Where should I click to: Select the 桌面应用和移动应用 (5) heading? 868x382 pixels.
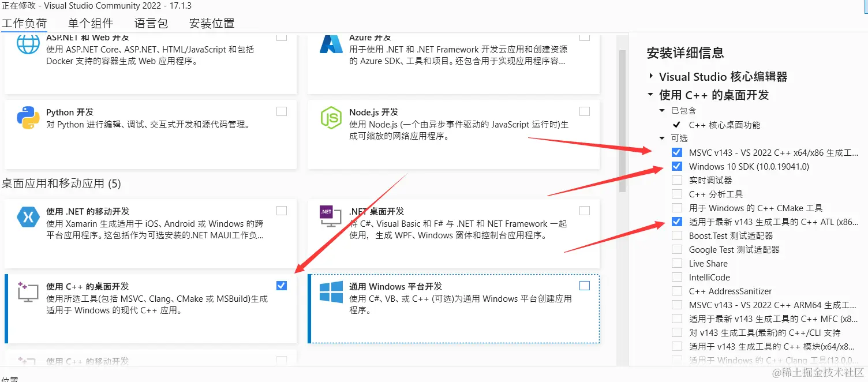[61, 183]
